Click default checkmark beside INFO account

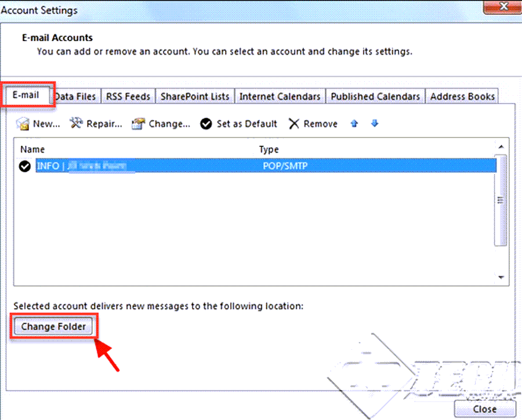pyautogui.click(x=24, y=166)
